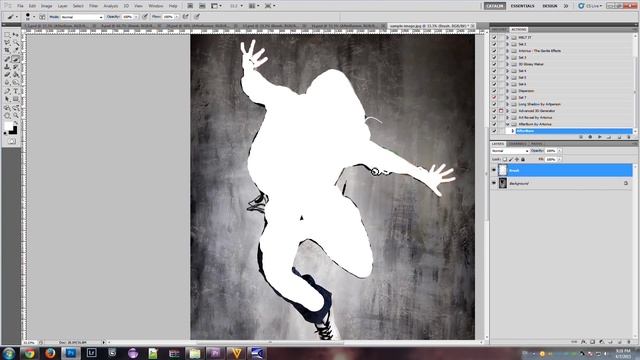Select the History Brush tool
Image resolution: width=640 pixels, height=360 pixels.
[16, 67]
